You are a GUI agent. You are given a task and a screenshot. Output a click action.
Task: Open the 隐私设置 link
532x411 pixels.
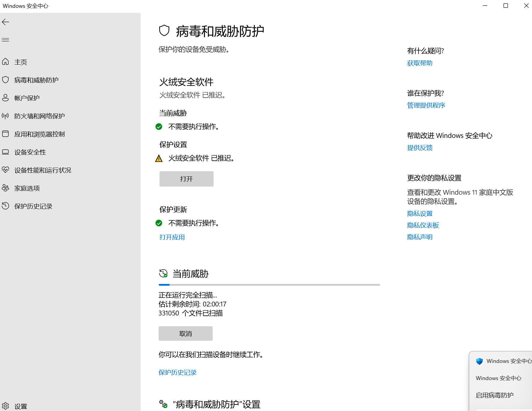(x=420, y=214)
